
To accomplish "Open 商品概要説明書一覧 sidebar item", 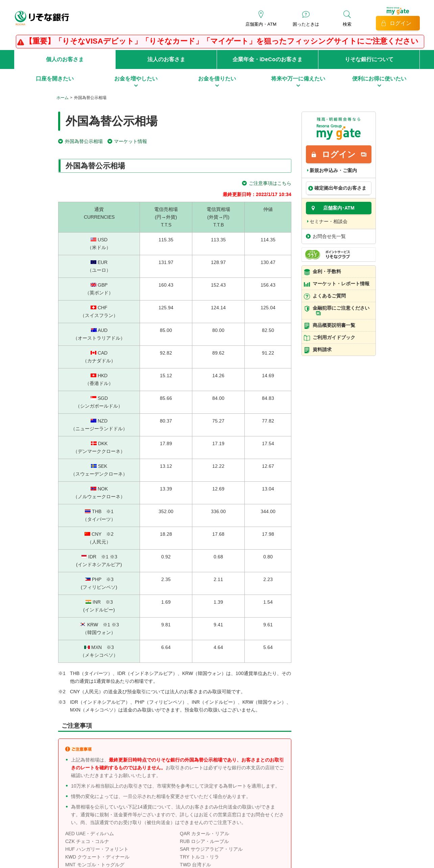I will (339, 325).
